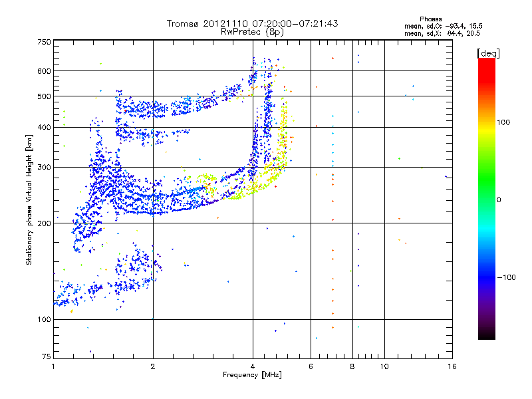Click the x-axis tick label '2'

(x=153, y=366)
